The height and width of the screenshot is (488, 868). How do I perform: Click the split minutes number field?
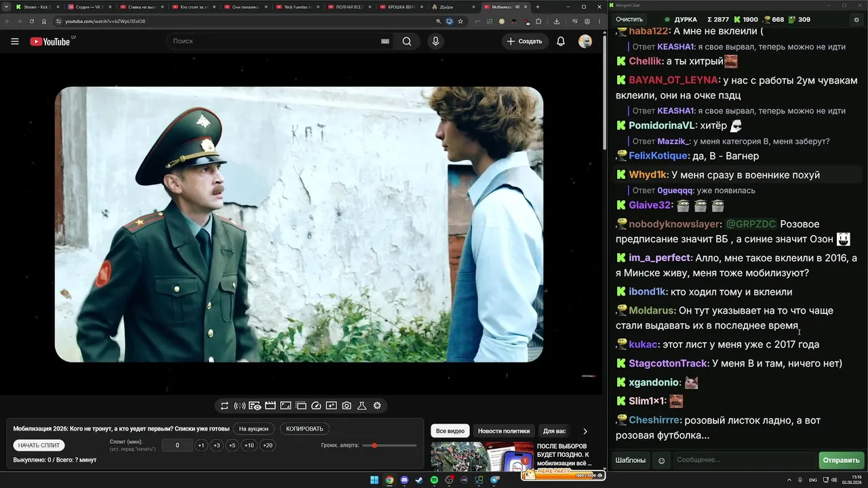tap(178, 445)
